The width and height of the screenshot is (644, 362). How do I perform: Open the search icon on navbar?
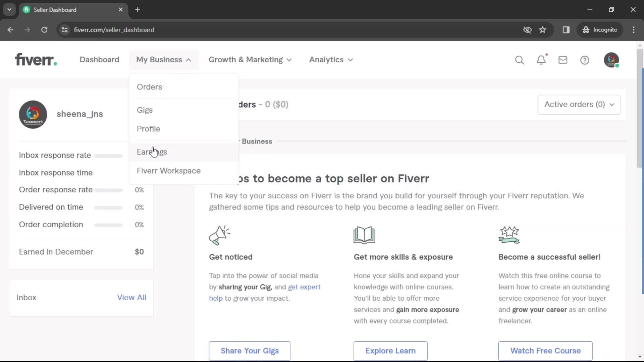point(520,60)
